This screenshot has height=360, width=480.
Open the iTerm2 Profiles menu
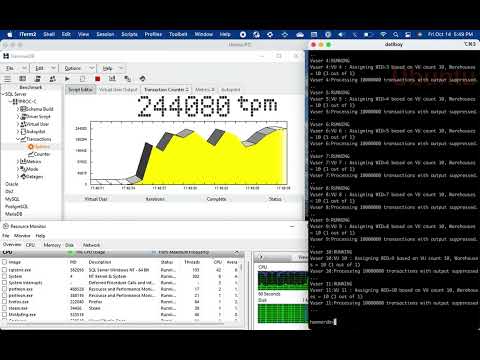[153, 34]
